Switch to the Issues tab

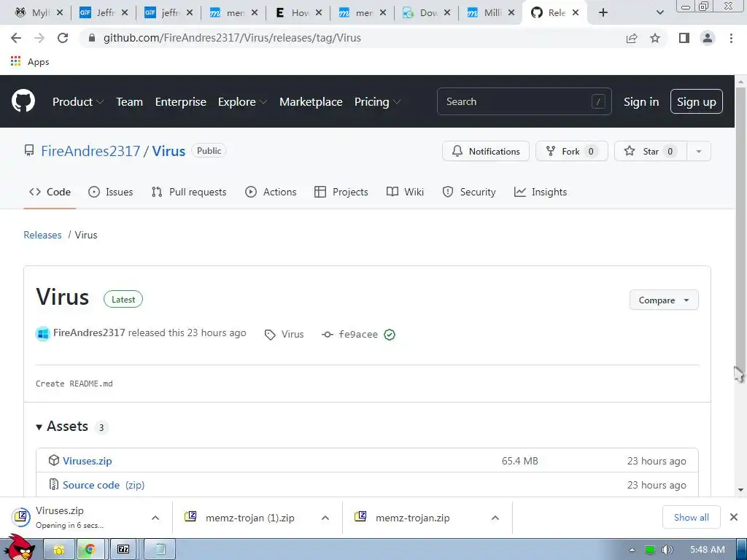click(111, 192)
